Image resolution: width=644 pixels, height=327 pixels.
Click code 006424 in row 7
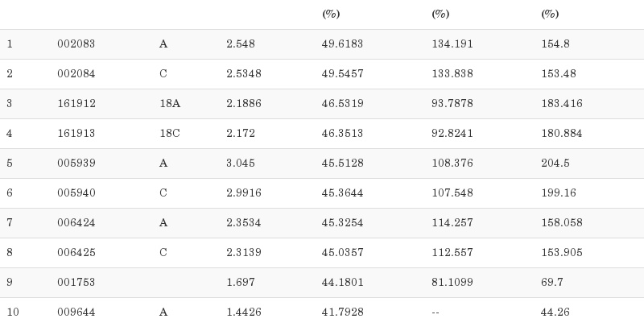click(76, 223)
